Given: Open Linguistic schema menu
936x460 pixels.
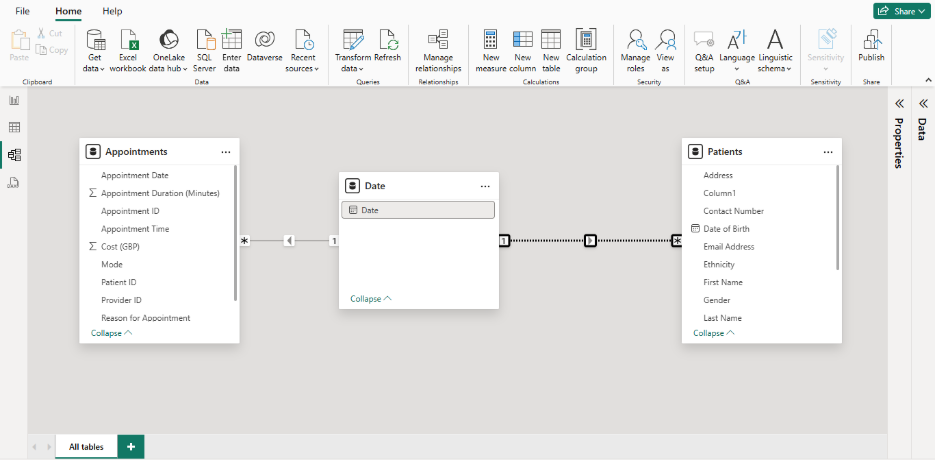Looking at the screenshot, I should (775, 51).
